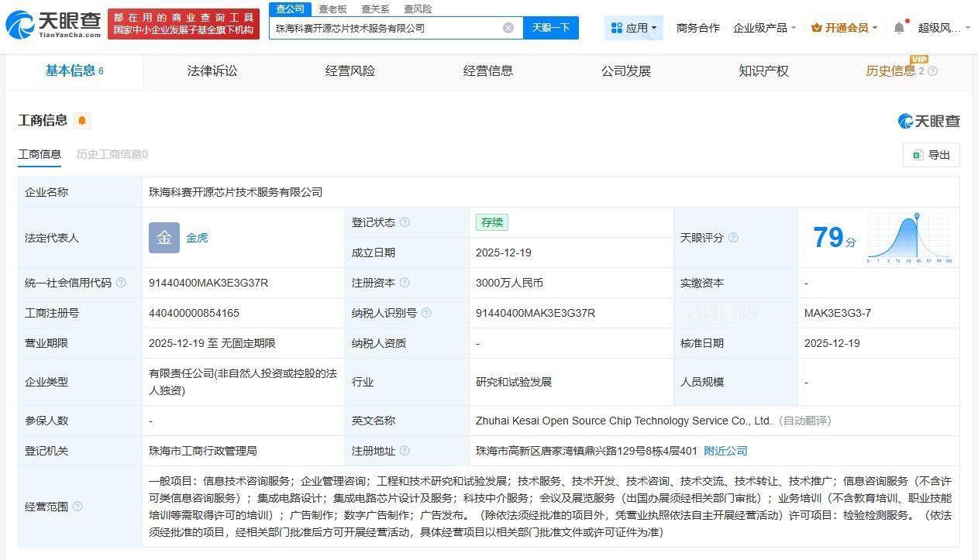The image size is (978, 560).
Task: Click the help icon next to 经营范围
Action: [x=77, y=507]
